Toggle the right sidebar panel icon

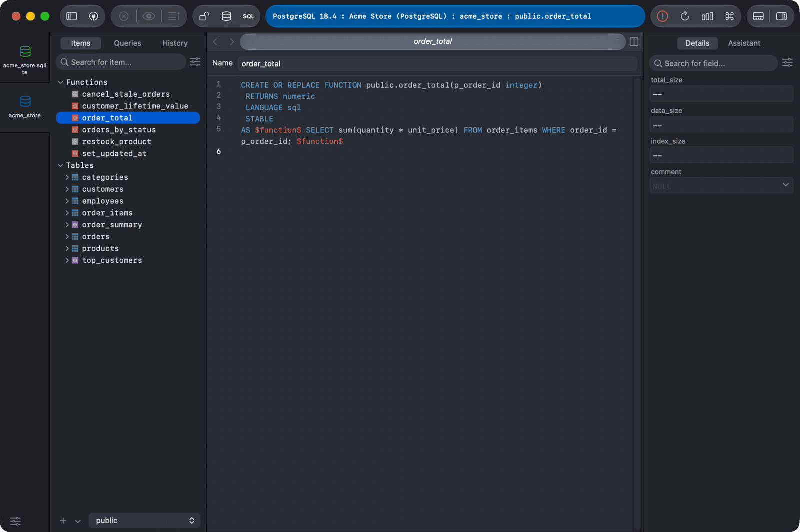[x=781, y=16]
